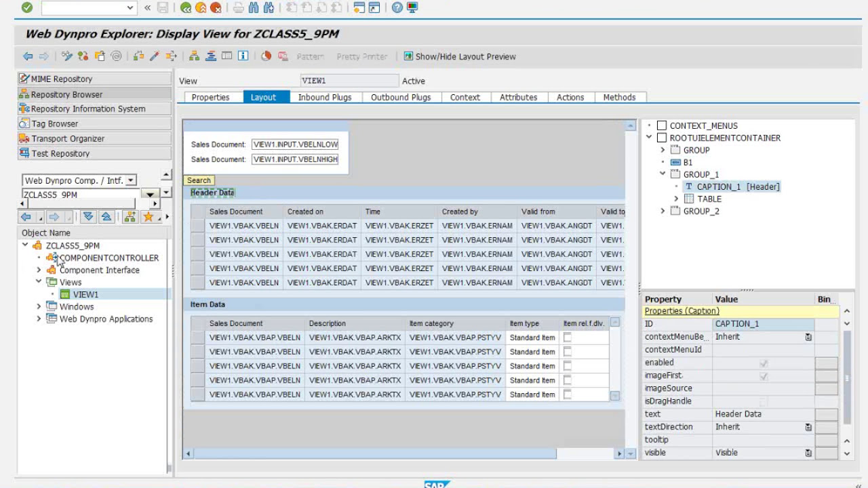Open the Tag Browser
This screenshot has height=488, width=868.
pos(94,123)
